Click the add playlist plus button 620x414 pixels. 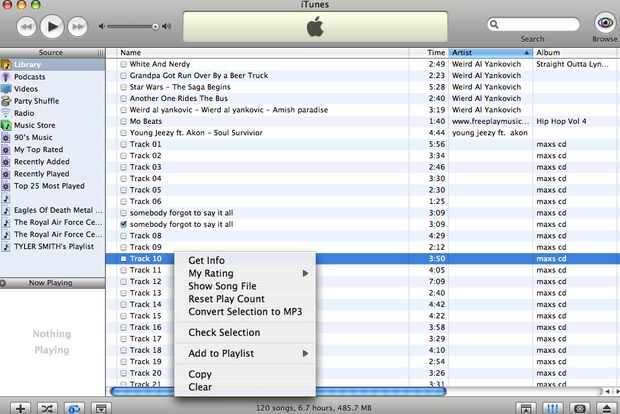point(21,408)
